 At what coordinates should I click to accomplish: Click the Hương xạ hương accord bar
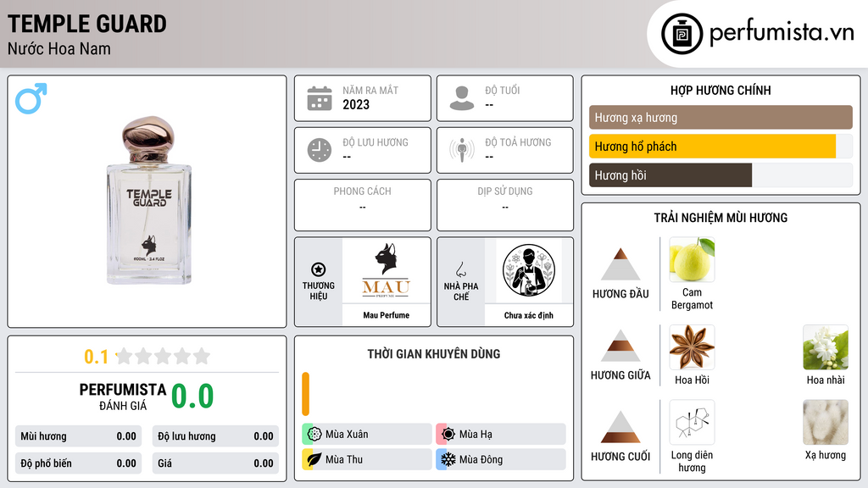721,117
